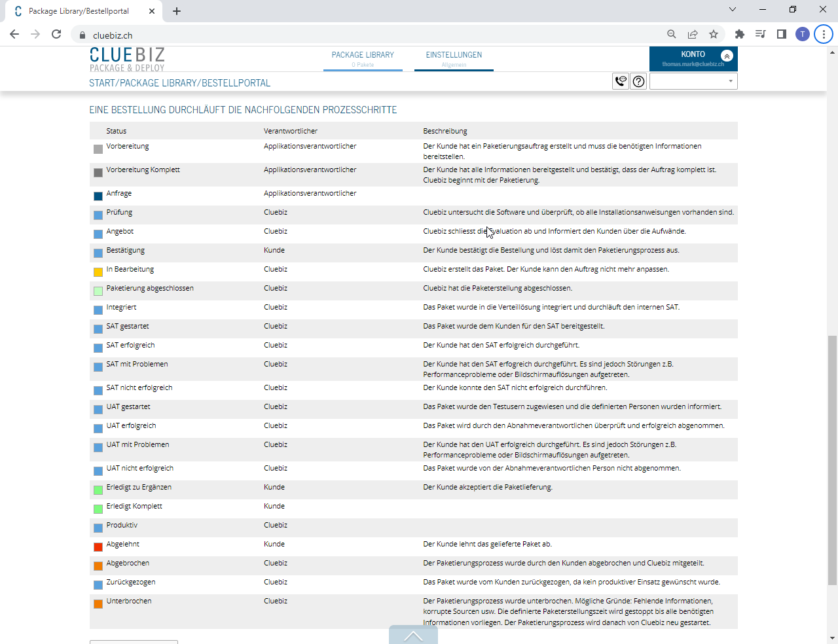Select the UAT mit Problemen status text
Image resolution: width=838 pixels, height=644 pixels.
(x=138, y=444)
